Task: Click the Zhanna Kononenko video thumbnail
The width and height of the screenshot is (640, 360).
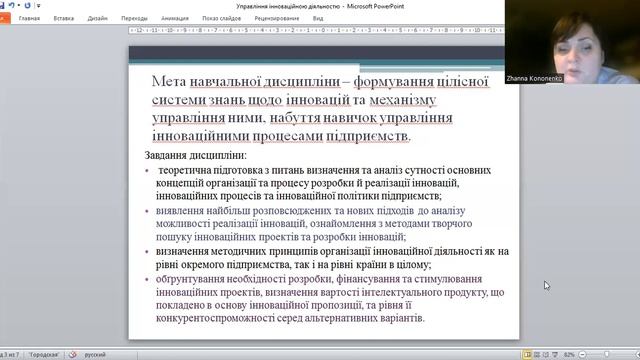Action: pos(572,42)
